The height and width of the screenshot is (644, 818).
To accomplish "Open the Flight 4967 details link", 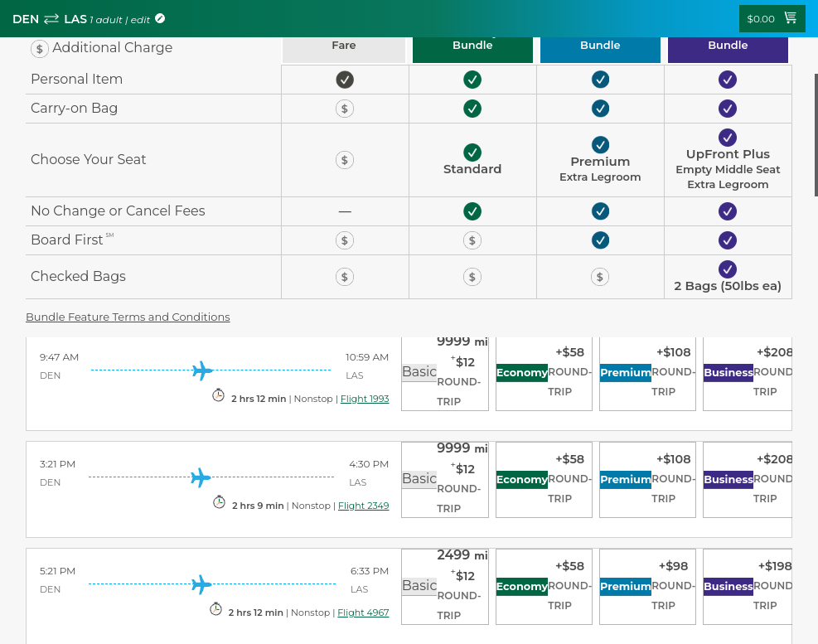I will tap(363, 613).
